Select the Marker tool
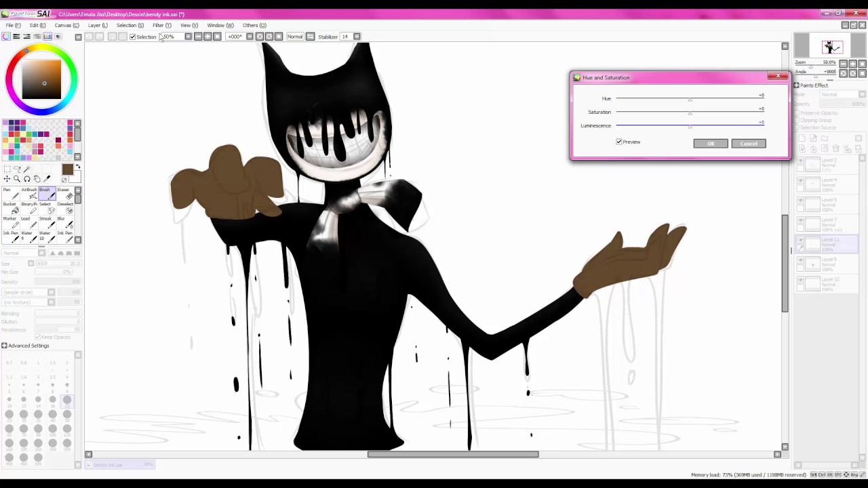 [10, 222]
